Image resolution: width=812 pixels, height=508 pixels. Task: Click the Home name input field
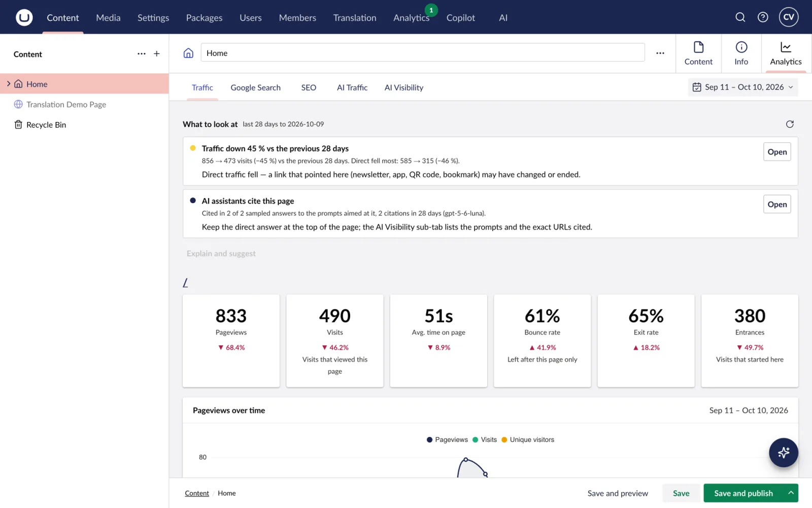tap(423, 53)
